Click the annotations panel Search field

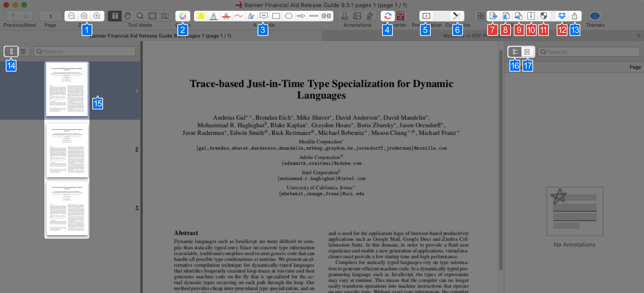[589, 52]
